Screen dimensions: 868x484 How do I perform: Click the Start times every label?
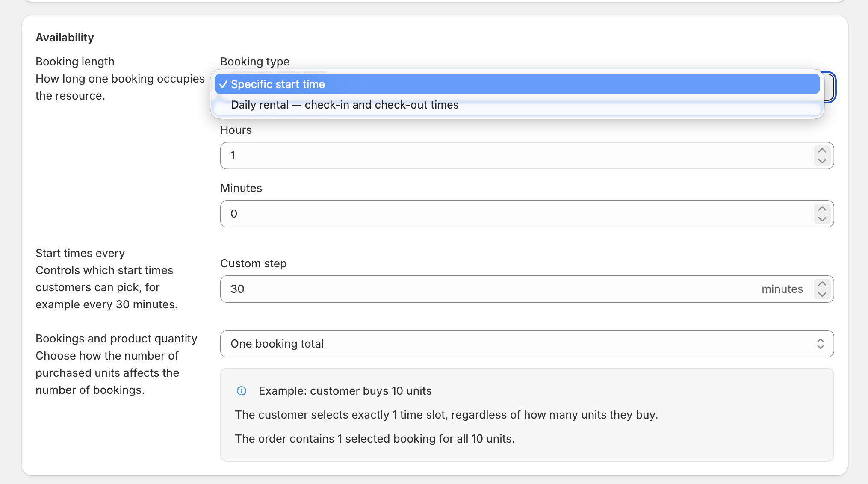[80, 253]
